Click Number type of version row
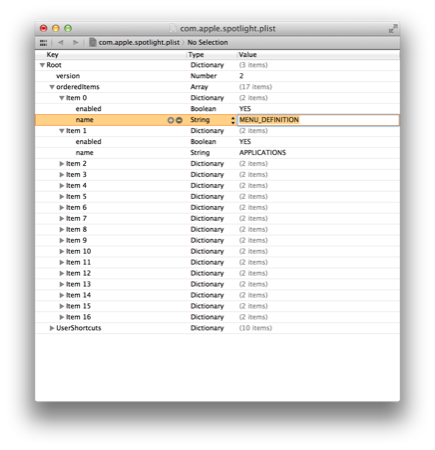The image size is (435, 450). [x=204, y=76]
